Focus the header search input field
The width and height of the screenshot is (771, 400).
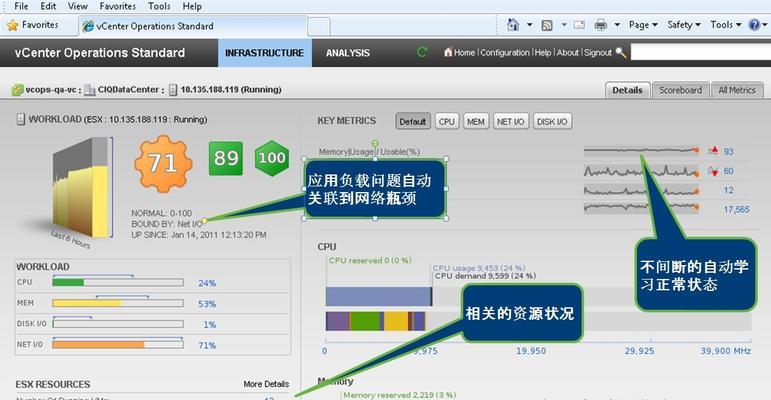[x=701, y=52]
